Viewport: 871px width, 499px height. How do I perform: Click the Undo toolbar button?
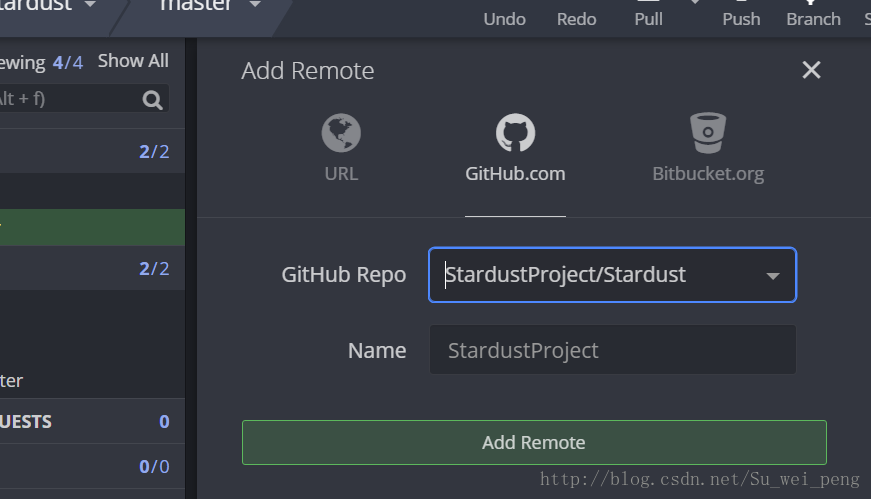[504, 19]
